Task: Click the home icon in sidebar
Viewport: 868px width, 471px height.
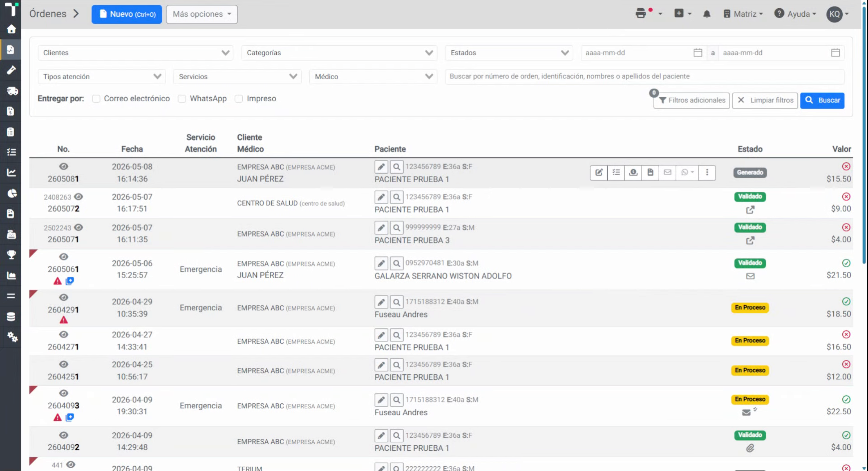Action: pos(11,29)
